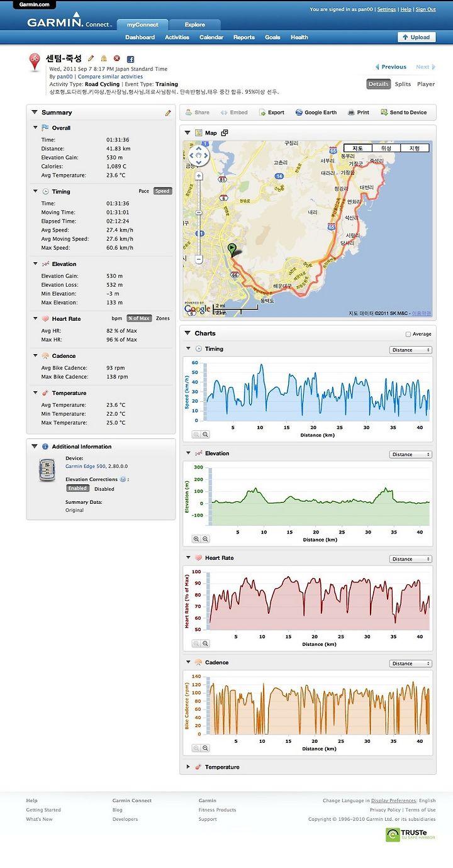The width and height of the screenshot is (453, 868).
Task: Click the Sign Out link
Action: 426,9
